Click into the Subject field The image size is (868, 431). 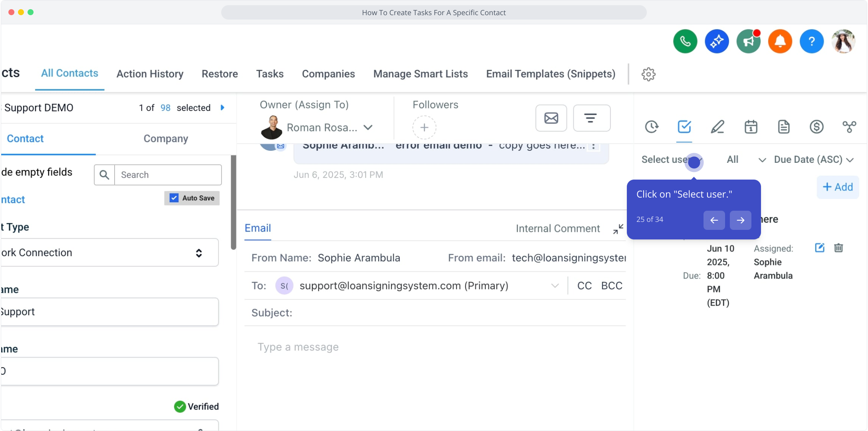(x=435, y=313)
